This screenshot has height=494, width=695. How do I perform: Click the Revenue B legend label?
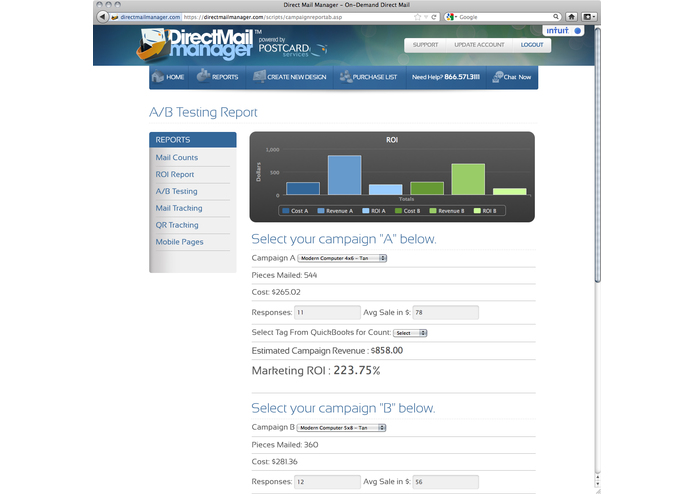click(451, 211)
